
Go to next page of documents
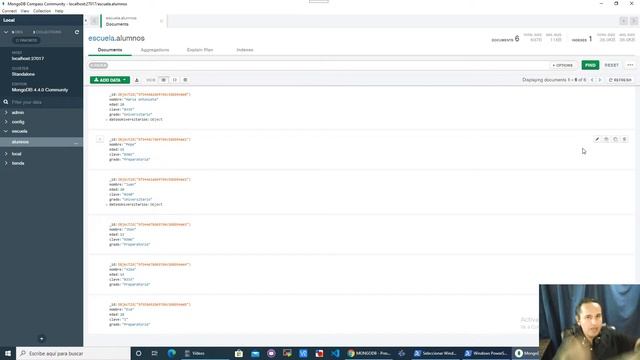(x=600, y=80)
